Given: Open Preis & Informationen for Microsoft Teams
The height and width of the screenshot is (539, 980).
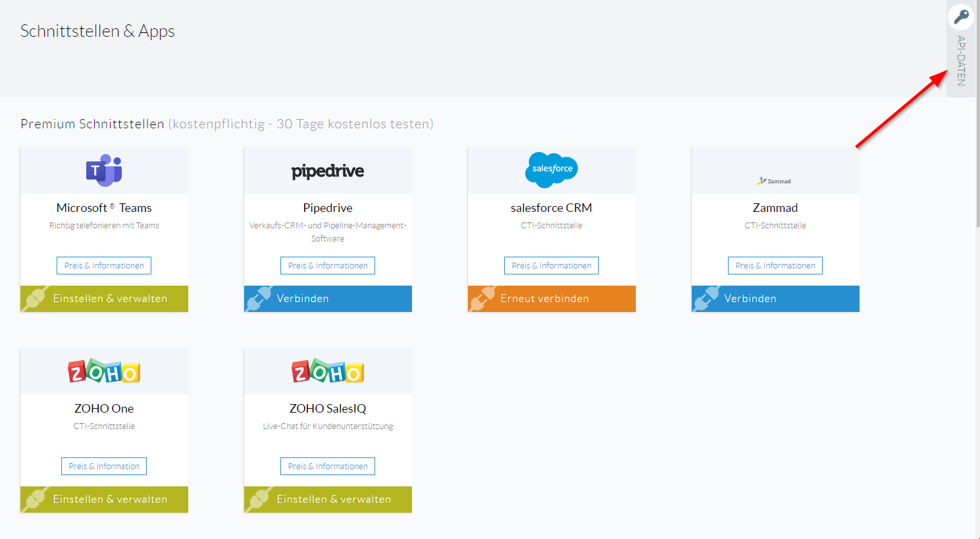Looking at the screenshot, I should point(104,266).
